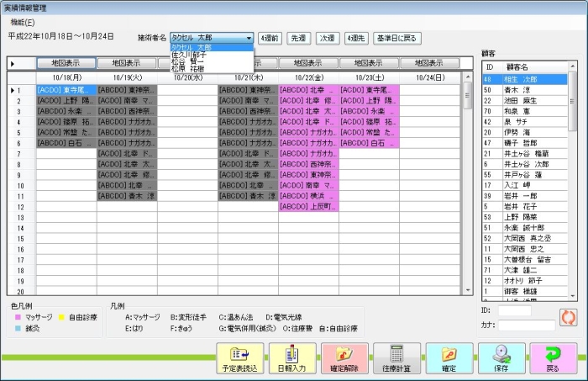
Task: Select customer 池田 麻生 in list
Action: point(525,101)
